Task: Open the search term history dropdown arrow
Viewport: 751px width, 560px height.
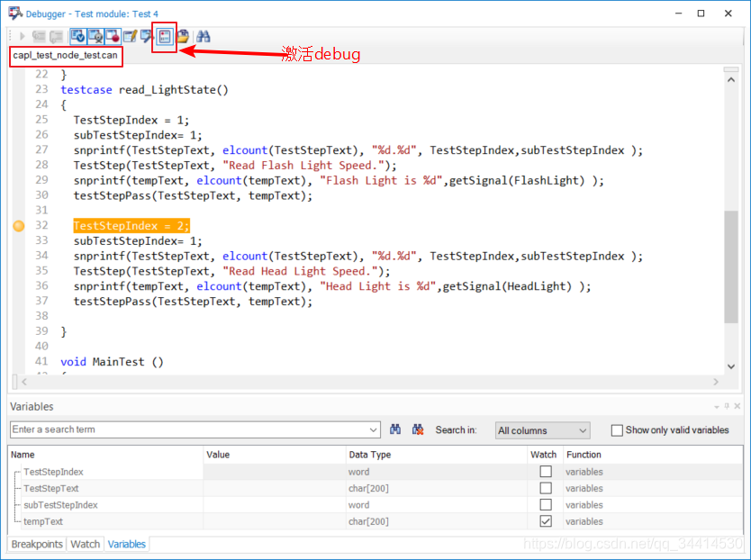Action: click(373, 429)
